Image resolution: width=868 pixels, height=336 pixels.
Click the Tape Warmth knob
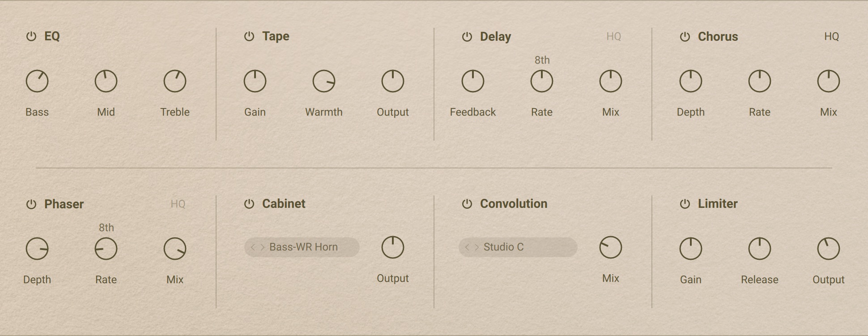coord(323,82)
